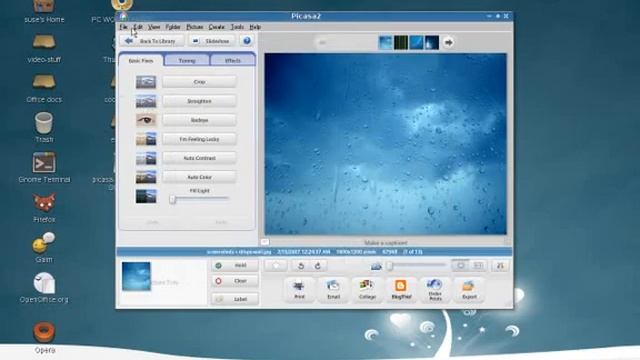Start the Slideshow
The width and height of the screenshot is (640, 360).
pyautogui.click(x=211, y=41)
